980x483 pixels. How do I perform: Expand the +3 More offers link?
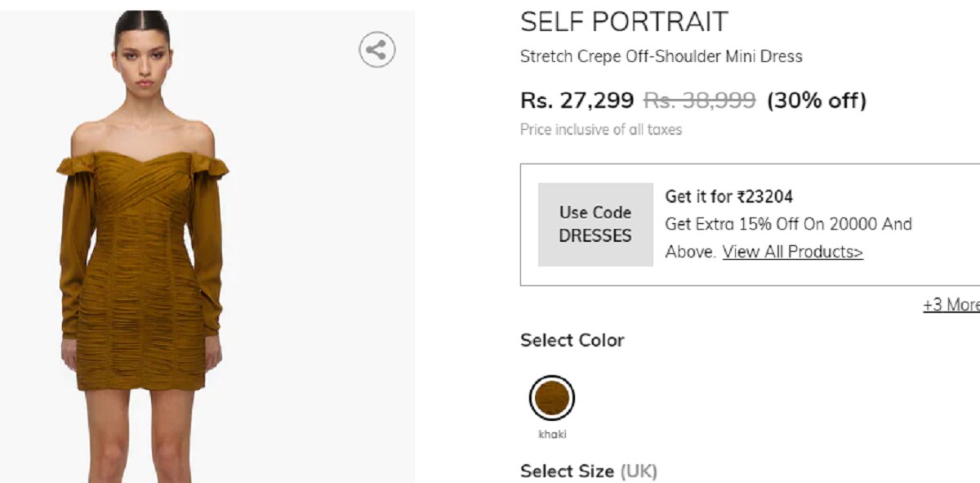952,305
